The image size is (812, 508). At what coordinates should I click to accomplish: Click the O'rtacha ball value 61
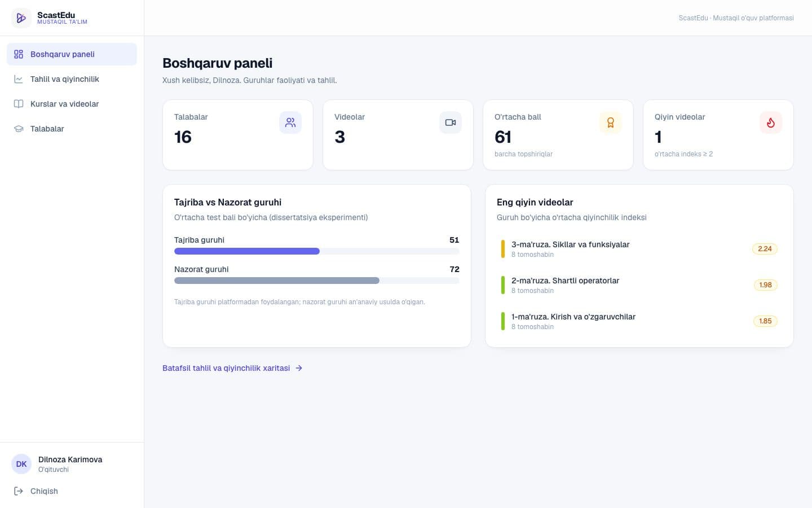coord(503,137)
